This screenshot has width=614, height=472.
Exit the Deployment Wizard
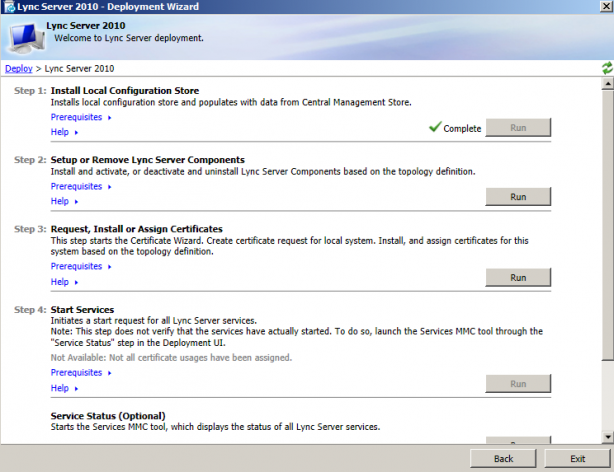pos(578,459)
